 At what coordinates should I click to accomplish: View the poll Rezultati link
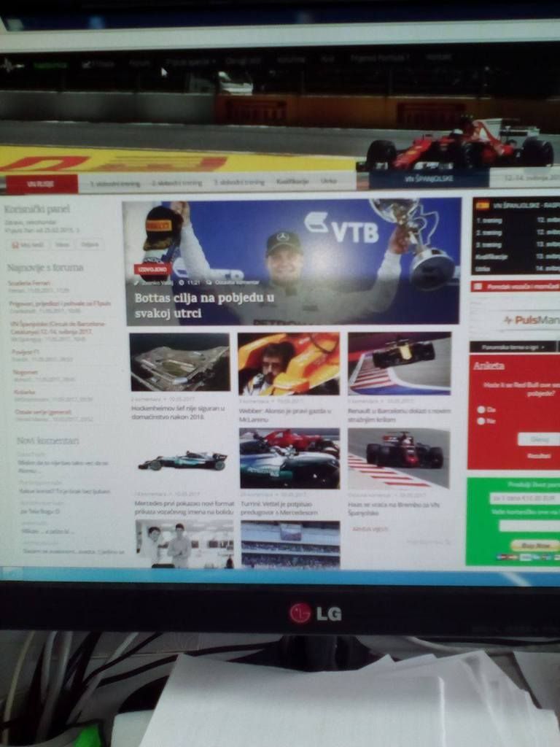539,456
